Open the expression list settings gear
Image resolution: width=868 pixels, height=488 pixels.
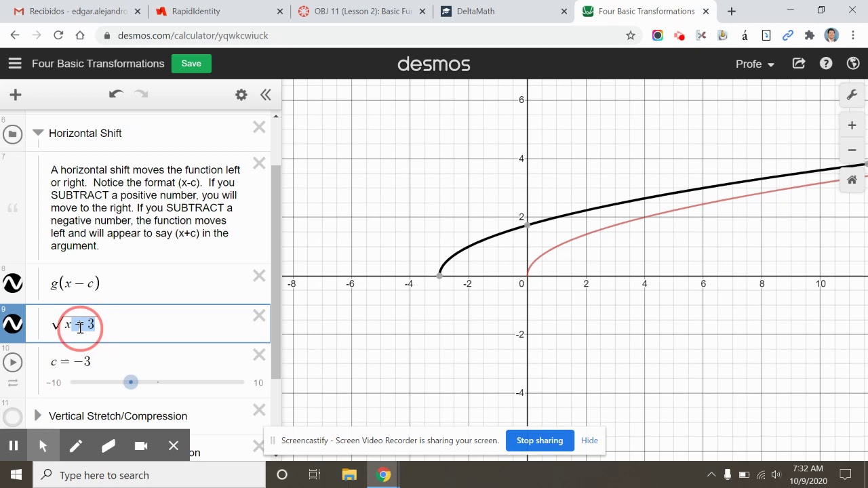241,95
